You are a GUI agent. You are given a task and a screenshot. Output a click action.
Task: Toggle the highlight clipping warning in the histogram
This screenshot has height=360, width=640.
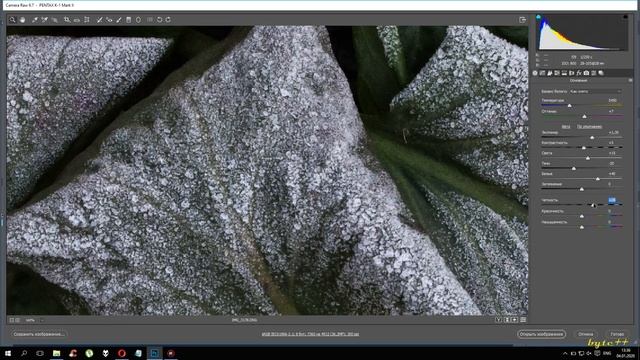(625, 17)
